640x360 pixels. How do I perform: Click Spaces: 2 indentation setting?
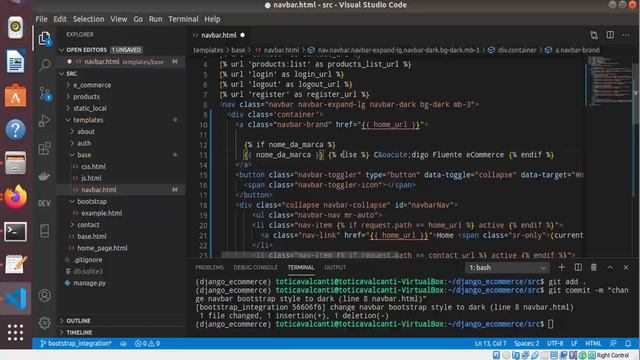[527, 344]
